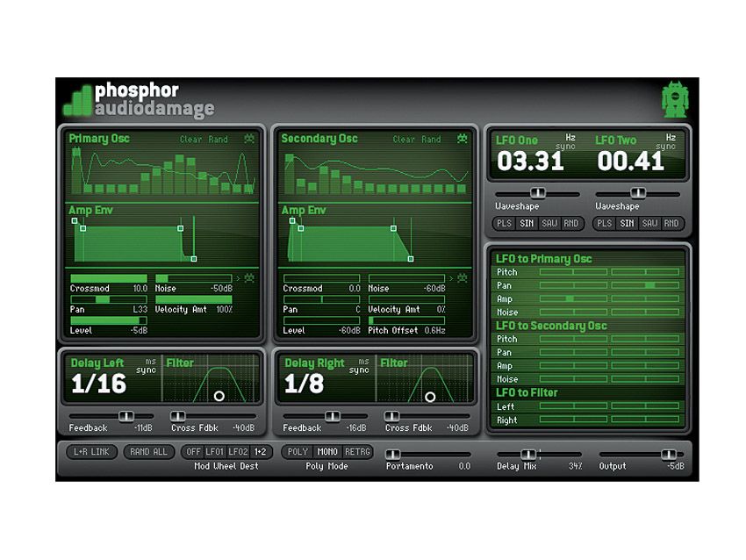Click the LFO Two rate value 00.41
This screenshot has height=560, width=746.
631,161
